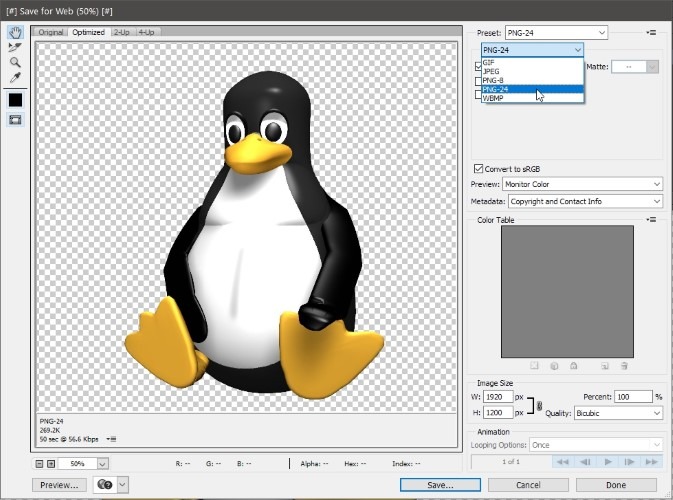673x500 pixels.
Task: Click the zoom in plus icon
Action: [51, 464]
